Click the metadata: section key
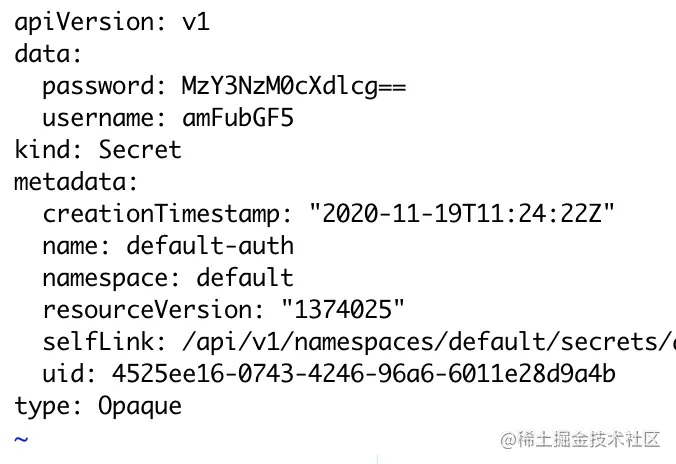676x464 pixels. tap(75, 182)
